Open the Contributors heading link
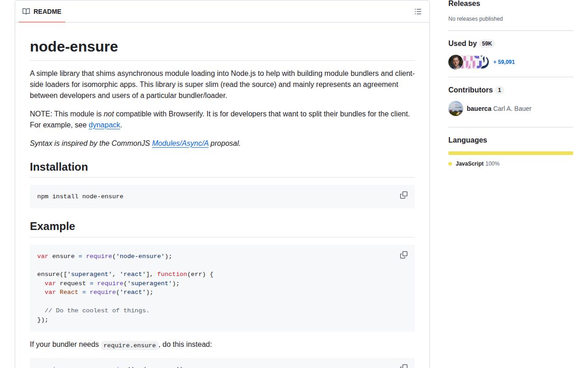Viewport: 588px width, 368px height. click(476, 90)
